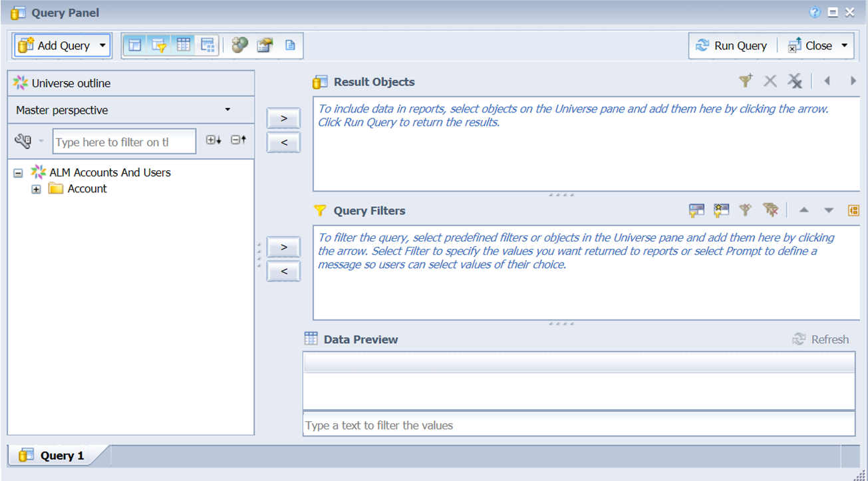Viewport: 868px width, 481px height.
Task: Move filter up with arrow icon
Action: tap(803, 210)
